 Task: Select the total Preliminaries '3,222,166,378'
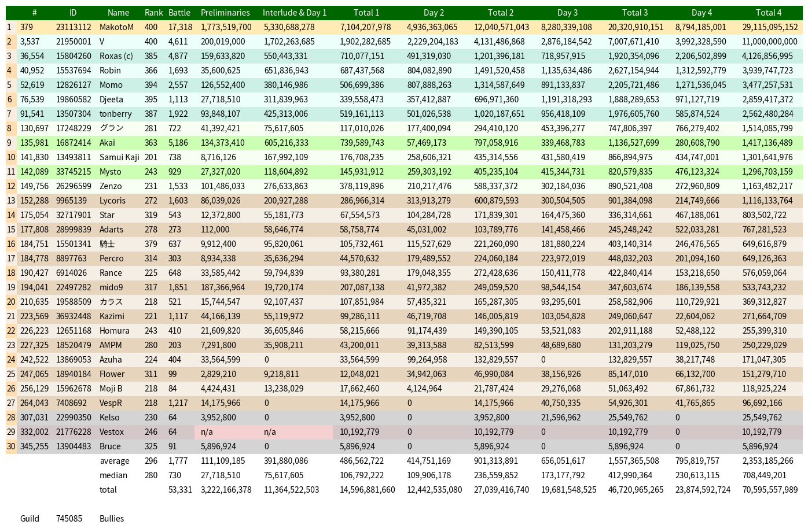(x=226, y=490)
